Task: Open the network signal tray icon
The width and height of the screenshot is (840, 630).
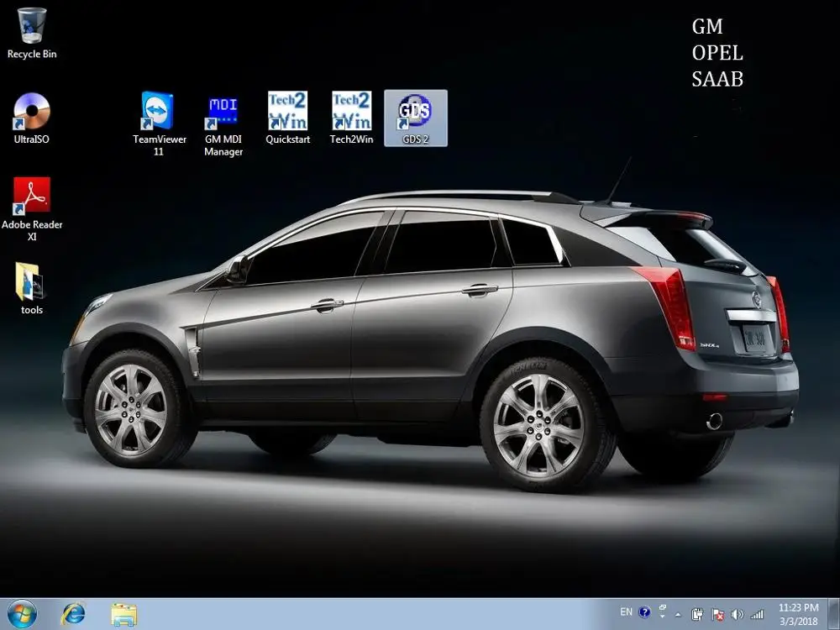Action: 757,615
